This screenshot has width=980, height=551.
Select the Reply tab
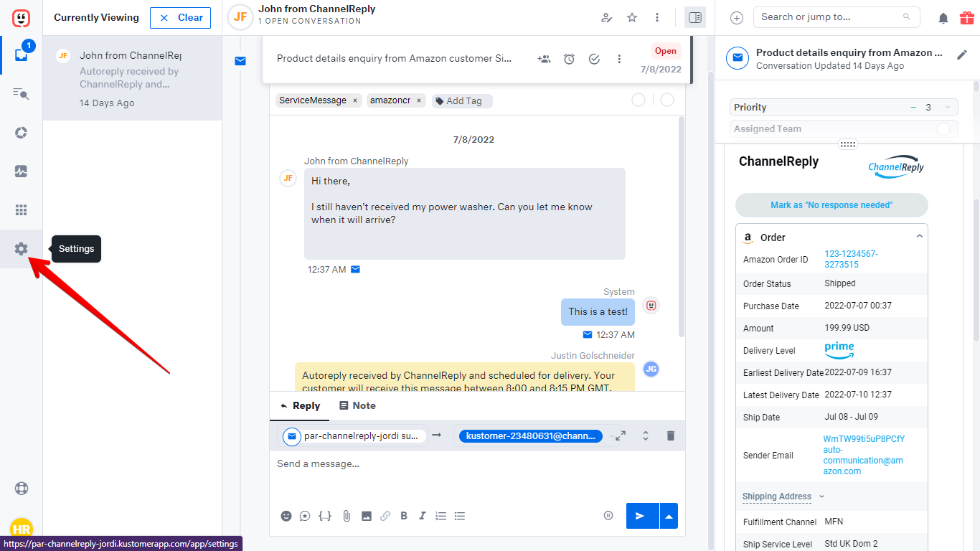299,405
